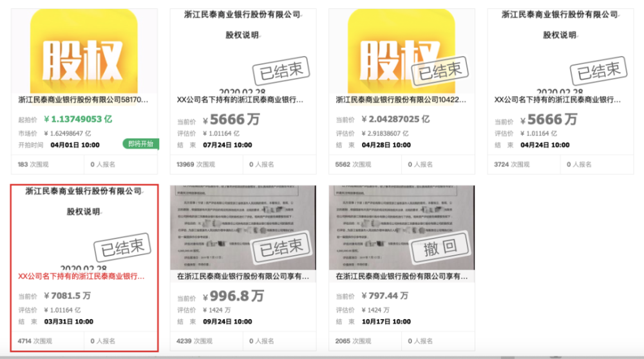Open the XX公司名下持有 title ending 07月24日
Viewport: 644px width, 359px height.
(240, 99)
